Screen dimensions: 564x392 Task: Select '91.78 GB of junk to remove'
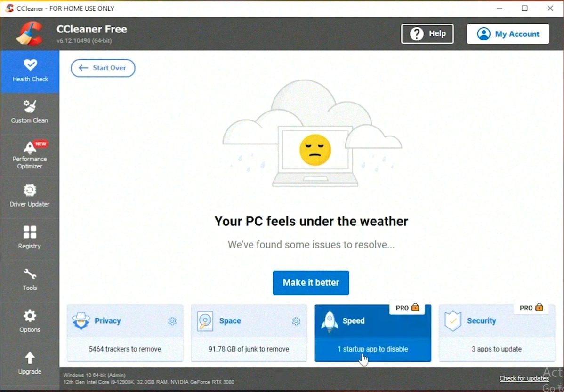249,349
